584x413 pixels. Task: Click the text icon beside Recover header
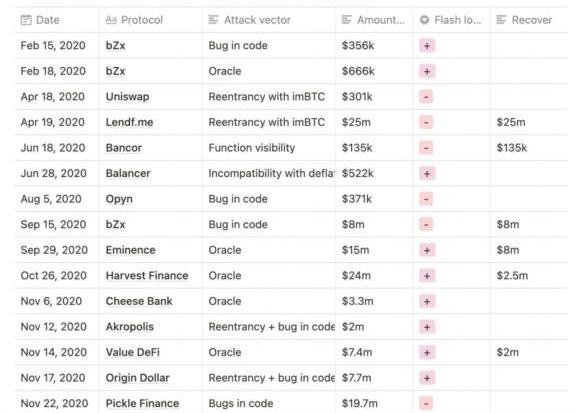501,20
